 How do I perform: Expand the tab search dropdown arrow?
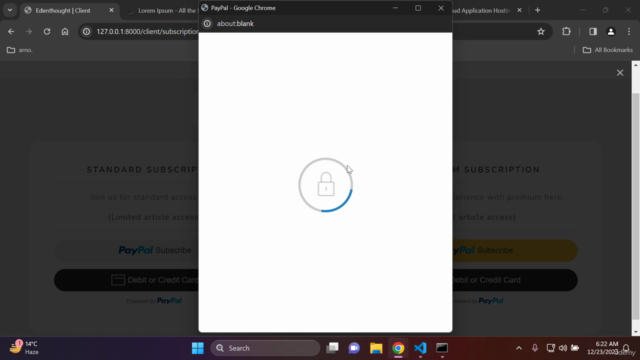pyautogui.click(x=10, y=10)
